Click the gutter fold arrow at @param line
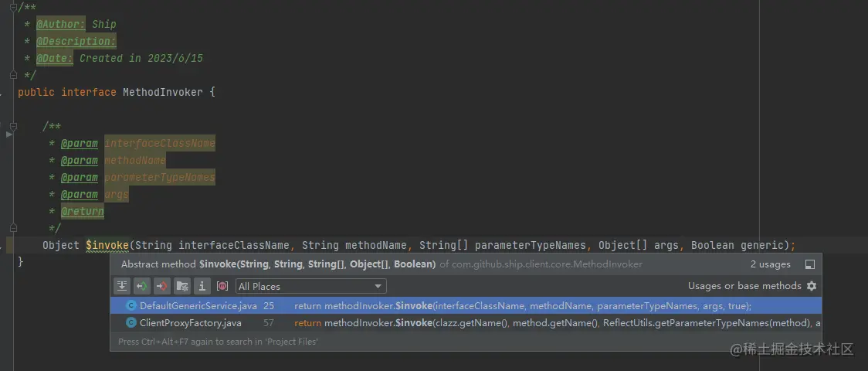Image resolution: width=868 pixels, height=371 pixels. coord(8,134)
